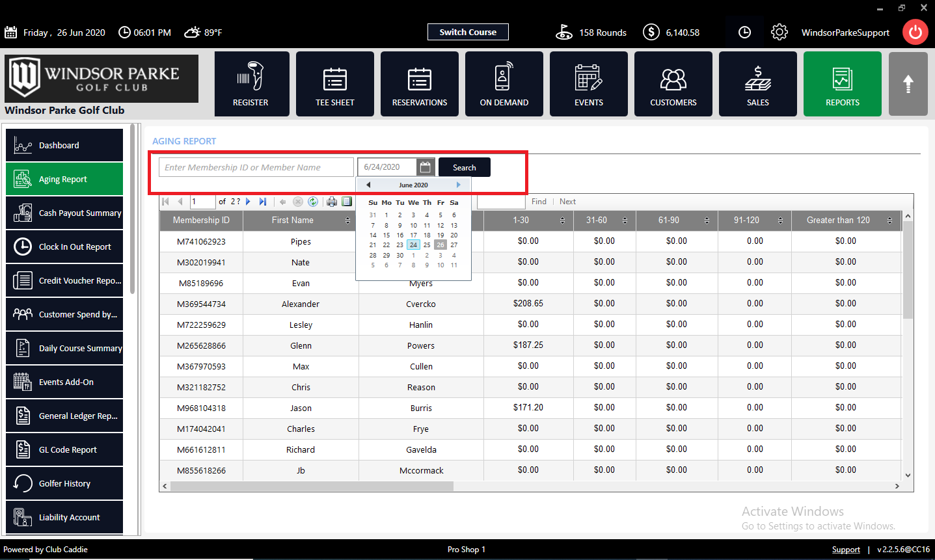Click Membership ID M369544734
This screenshot has width=935, height=560.
click(x=201, y=304)
